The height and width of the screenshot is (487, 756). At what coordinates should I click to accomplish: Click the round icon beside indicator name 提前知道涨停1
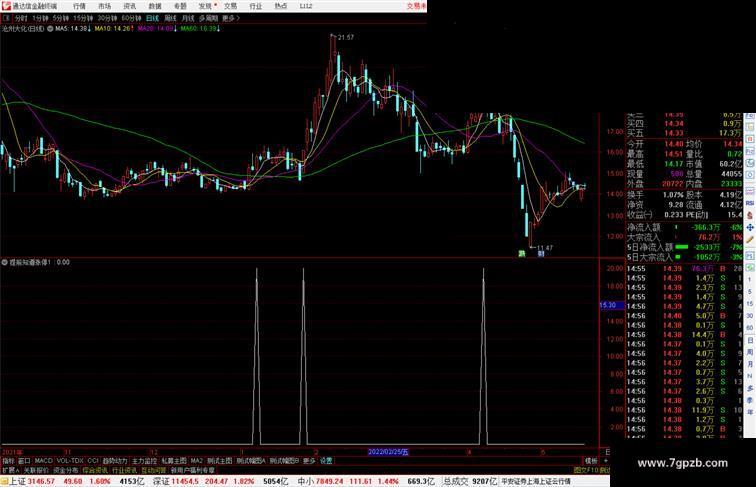tap(4, 262)
